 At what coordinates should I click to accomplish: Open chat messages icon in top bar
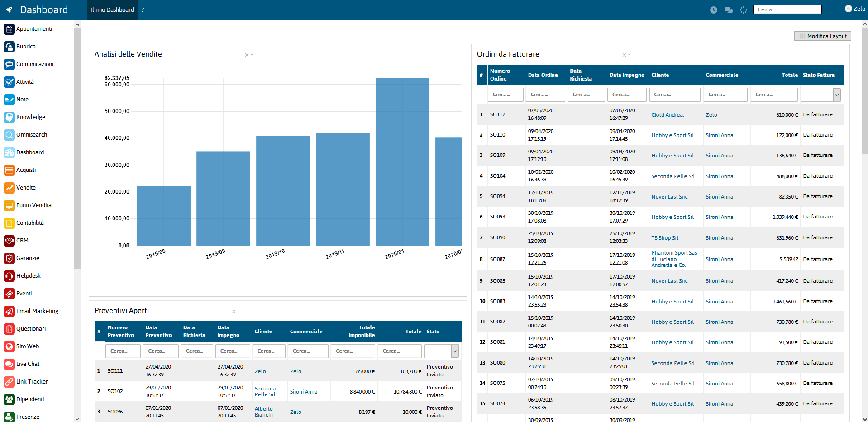pyautogui.click(x=729, y=9)
